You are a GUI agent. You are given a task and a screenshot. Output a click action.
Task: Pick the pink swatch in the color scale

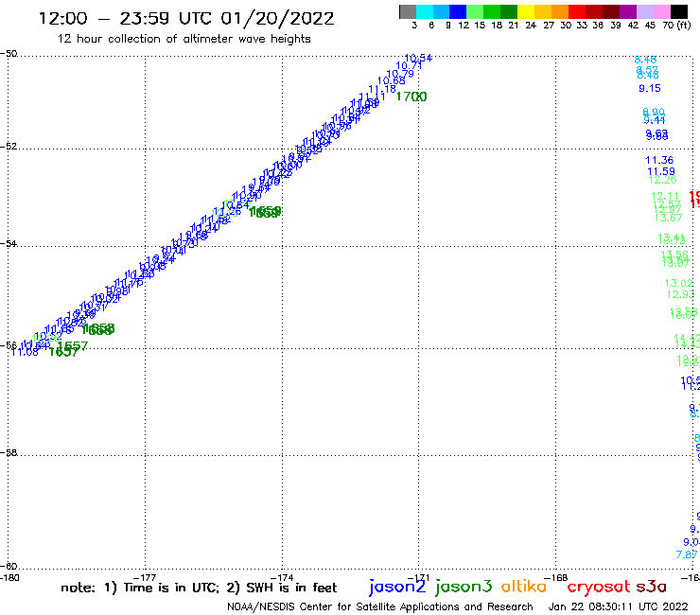pos(662,11)
